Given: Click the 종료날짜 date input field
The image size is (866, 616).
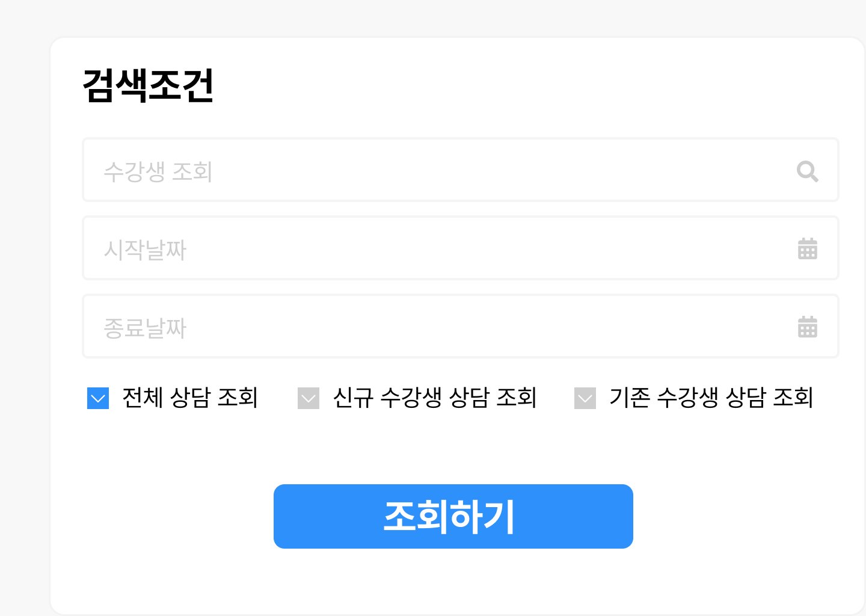Looking at the screenshot, I should 421,327.
